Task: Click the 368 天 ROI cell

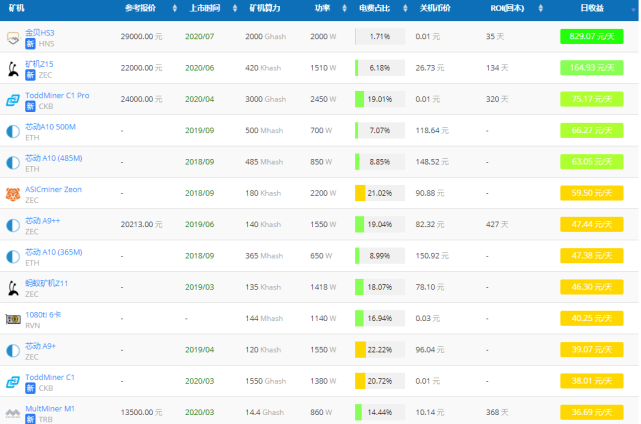Action: 497,412
